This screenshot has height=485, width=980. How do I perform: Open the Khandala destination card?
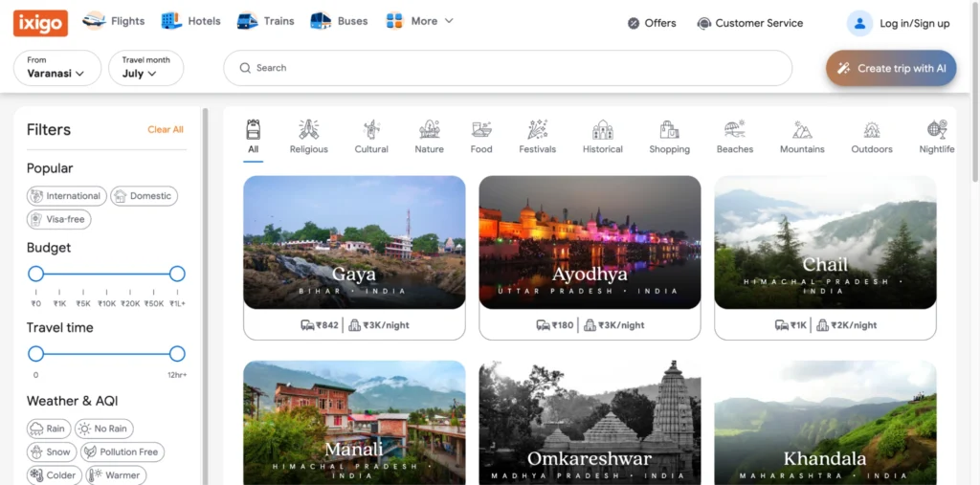826,423
